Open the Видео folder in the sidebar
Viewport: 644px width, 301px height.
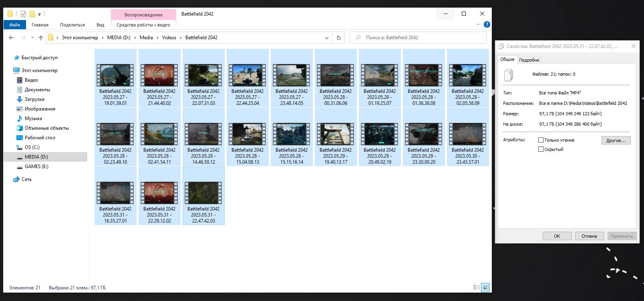click(x=31, y=80)
